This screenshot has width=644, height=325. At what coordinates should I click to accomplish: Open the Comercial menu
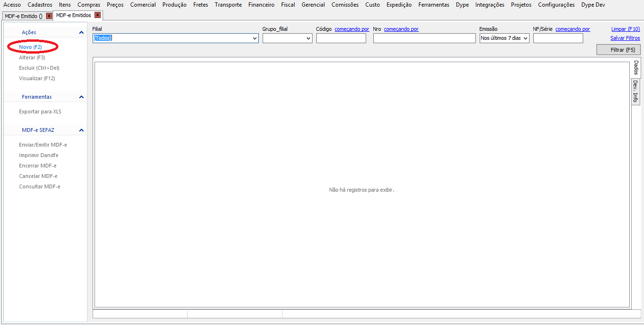(x=143, y=5)
